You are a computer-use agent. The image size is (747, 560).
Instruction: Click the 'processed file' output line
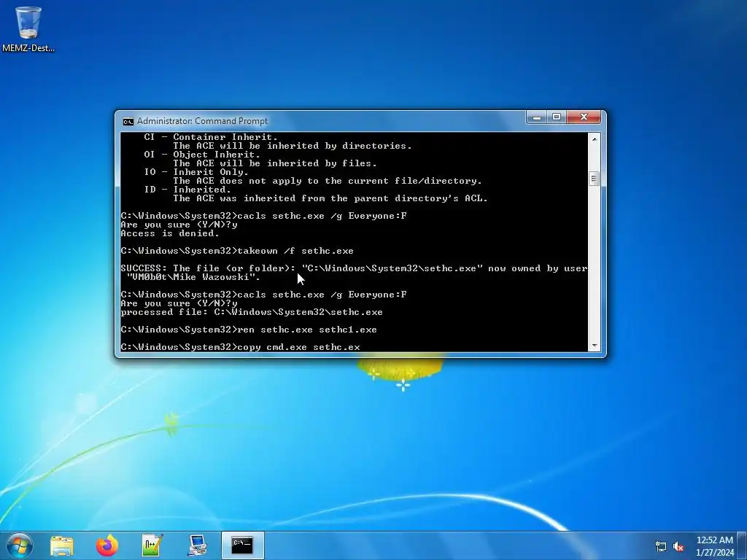pos(252,312)
